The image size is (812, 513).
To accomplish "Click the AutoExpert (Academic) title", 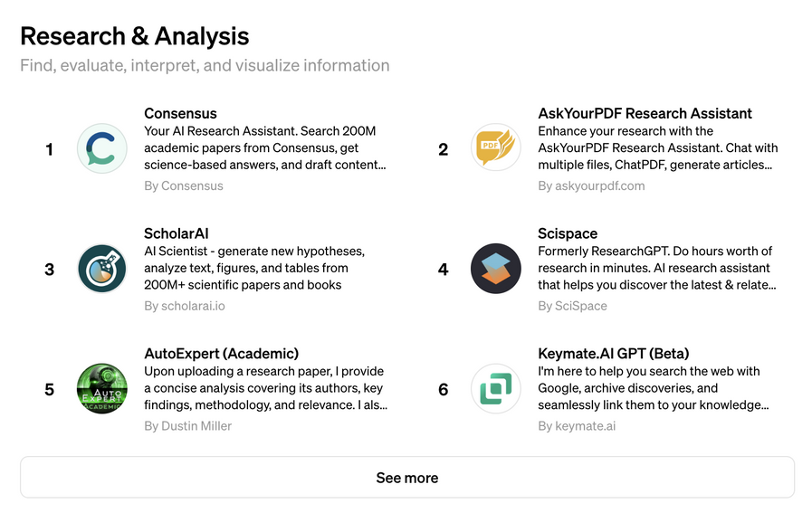I will (x=221, y=354).
